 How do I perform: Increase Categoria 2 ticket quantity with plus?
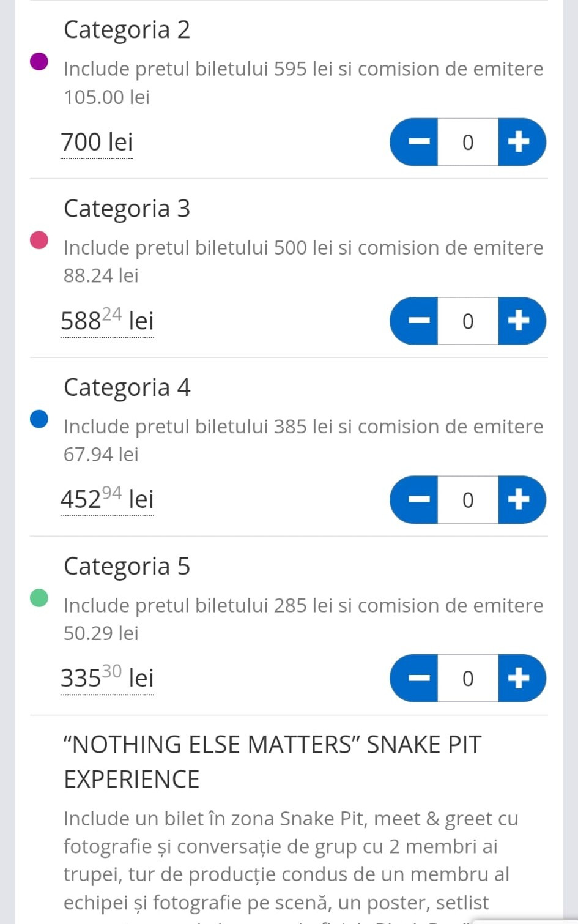520,143
